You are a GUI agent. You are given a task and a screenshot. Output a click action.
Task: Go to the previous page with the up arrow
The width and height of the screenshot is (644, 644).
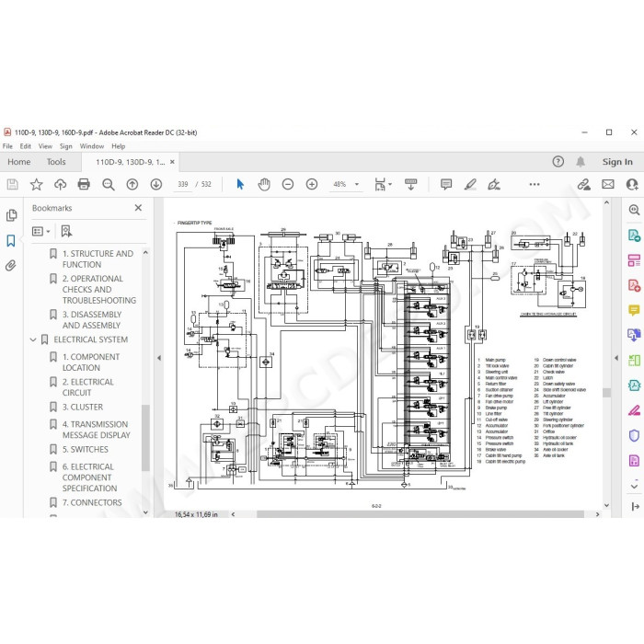coord(132,184)
